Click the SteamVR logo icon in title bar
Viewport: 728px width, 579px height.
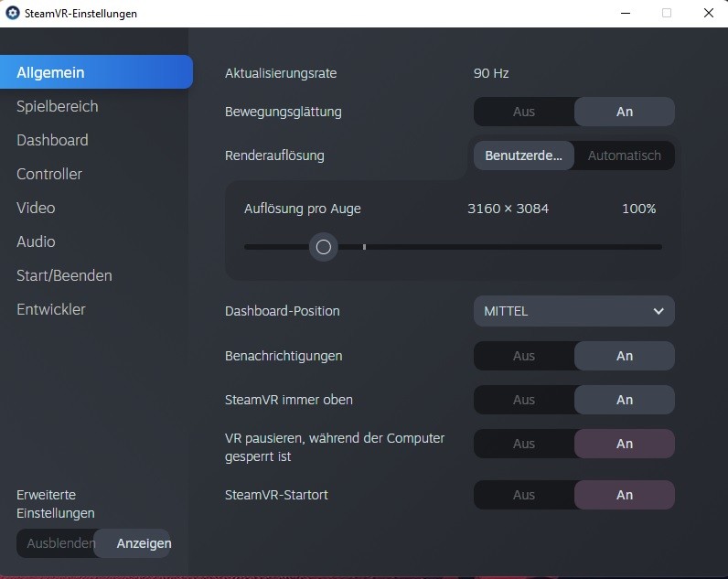coord(13,13)
